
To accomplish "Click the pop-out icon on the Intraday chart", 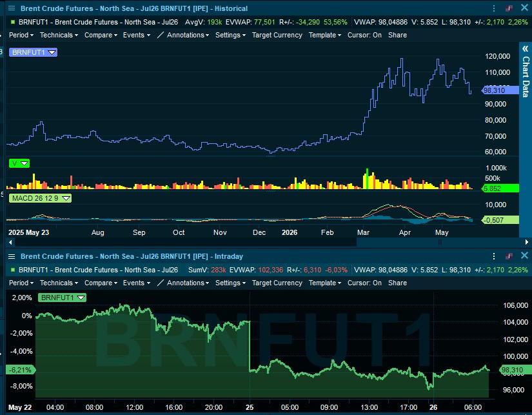I will tap(509, 256).
